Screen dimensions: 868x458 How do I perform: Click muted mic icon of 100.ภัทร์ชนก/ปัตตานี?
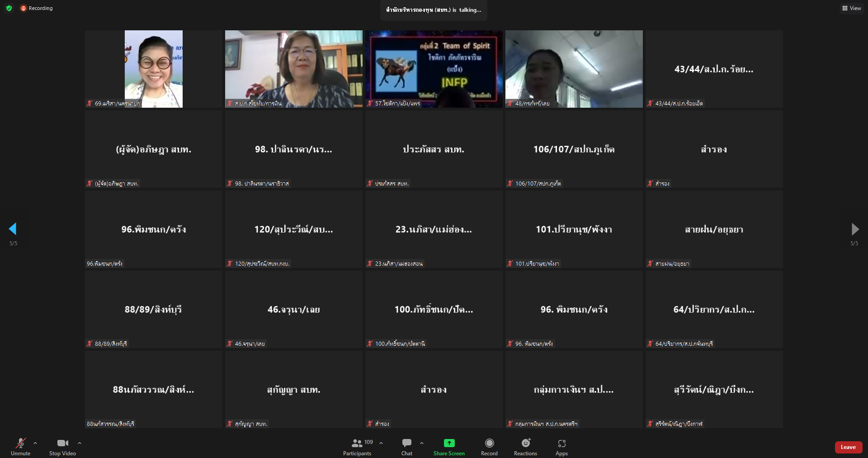pyautogui.click(x=370, y=344)
